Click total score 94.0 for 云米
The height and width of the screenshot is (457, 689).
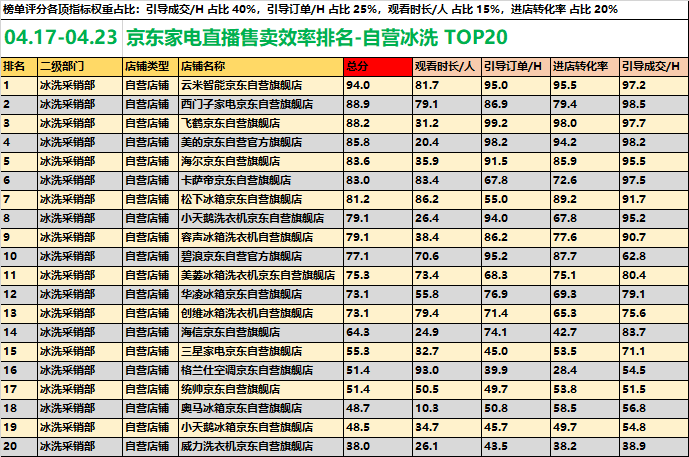pyautogui.click(x=378, y=85)
